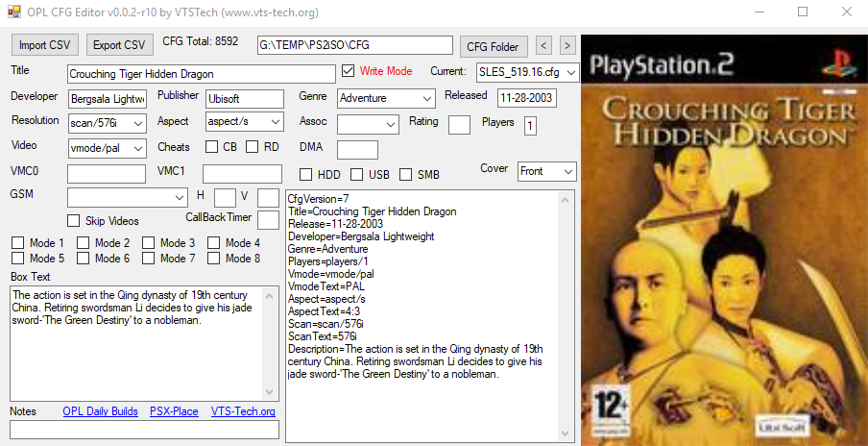This screenshot has width=868, height=446.
Task: Click the Crouching Tiger cover art image
Action: 724,240
